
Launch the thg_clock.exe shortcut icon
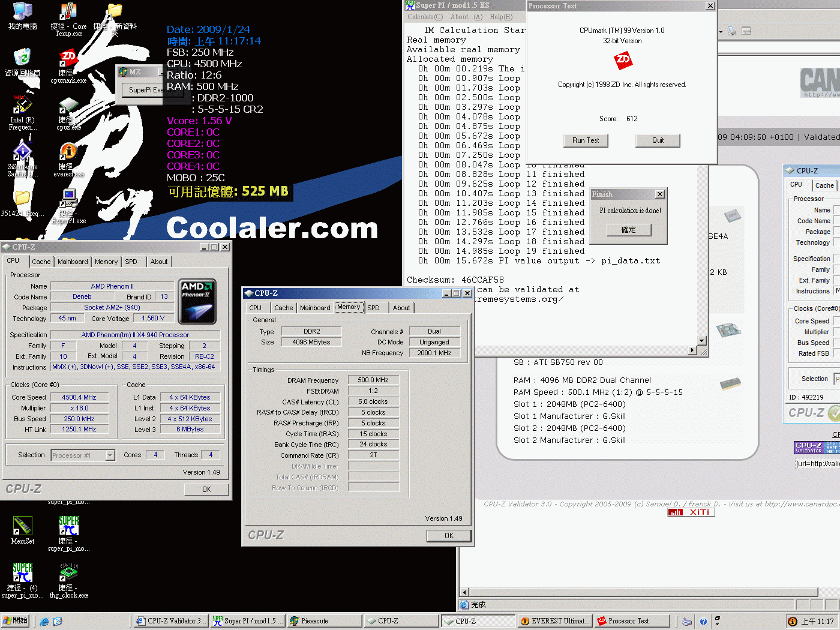coord(68,573)
